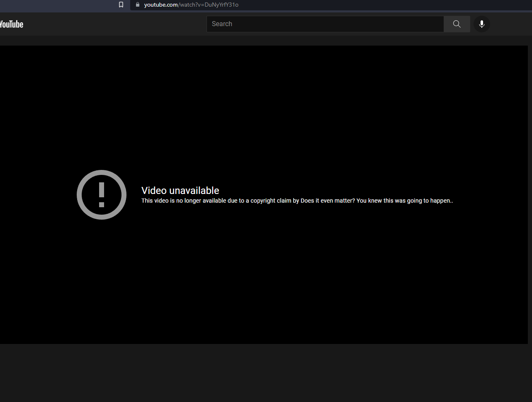Image resolution: width=532 pixels, height=402 pixels.
Task: Click the magnifying glass search button
Action: [457, 24]
